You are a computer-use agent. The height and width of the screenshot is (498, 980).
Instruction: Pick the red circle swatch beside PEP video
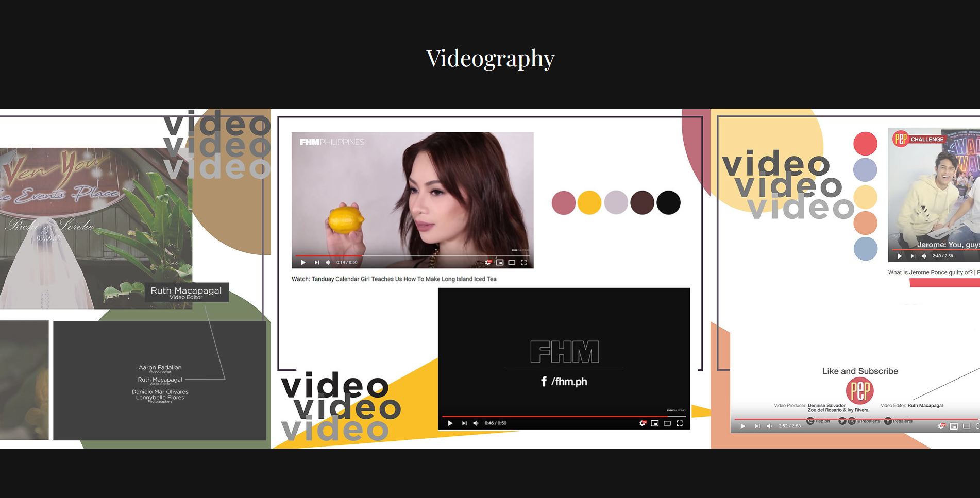tap(865, 144)
